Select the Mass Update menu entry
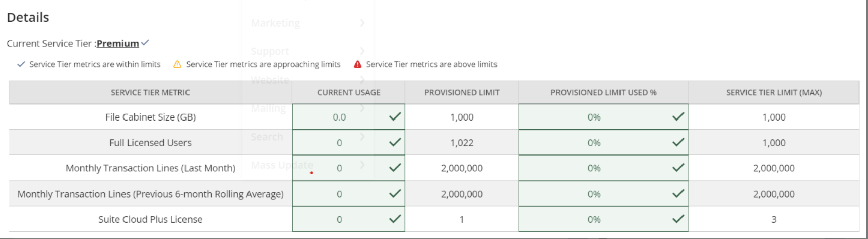The image size is (868, 239). tap(281, 165)
